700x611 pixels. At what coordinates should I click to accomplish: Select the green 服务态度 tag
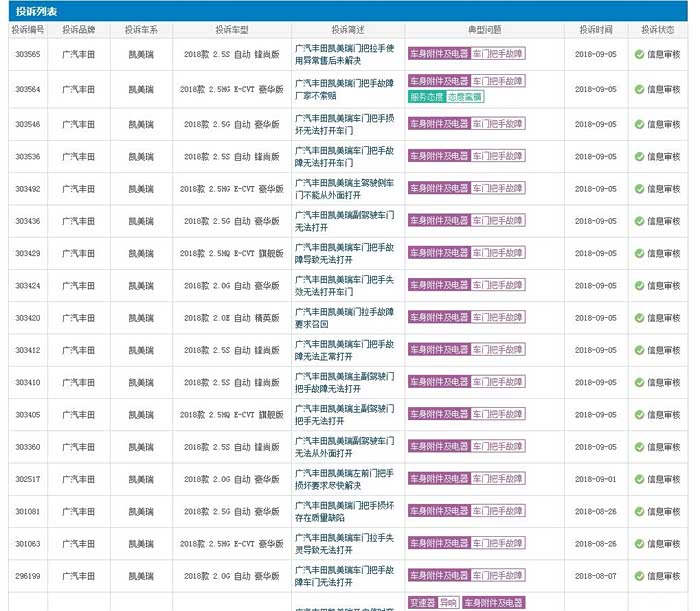(426, 97)
